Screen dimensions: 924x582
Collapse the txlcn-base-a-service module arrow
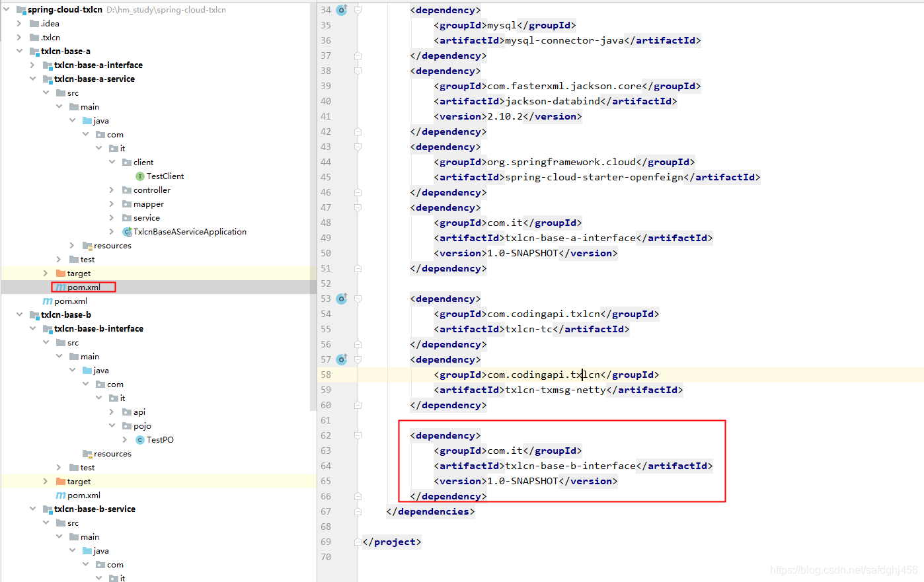click(32, 79)
